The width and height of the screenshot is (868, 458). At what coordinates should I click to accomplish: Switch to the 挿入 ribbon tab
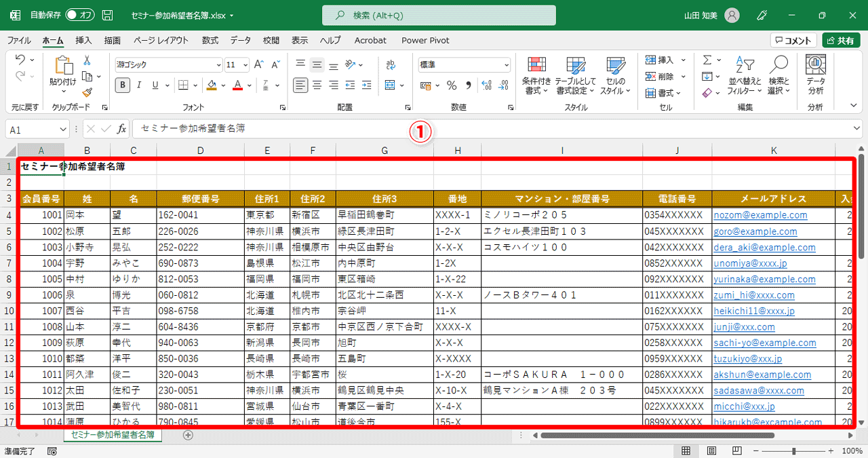82,40
